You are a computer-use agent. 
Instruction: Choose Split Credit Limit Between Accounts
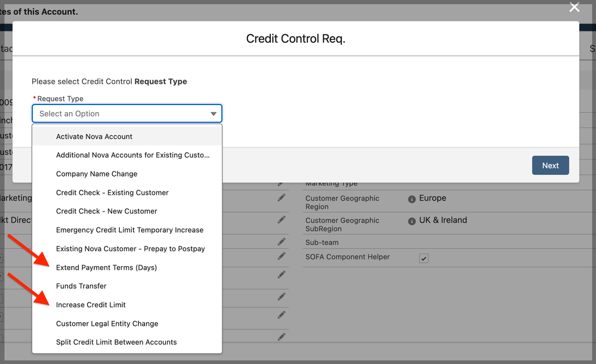click(127, 343)
